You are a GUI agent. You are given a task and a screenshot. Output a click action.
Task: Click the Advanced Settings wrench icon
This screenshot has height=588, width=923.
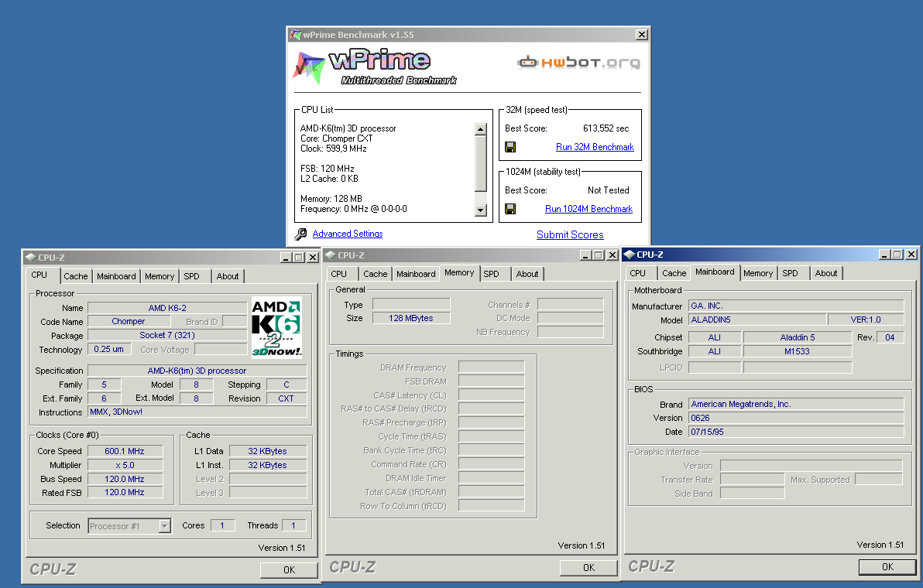tap(300, 234)
